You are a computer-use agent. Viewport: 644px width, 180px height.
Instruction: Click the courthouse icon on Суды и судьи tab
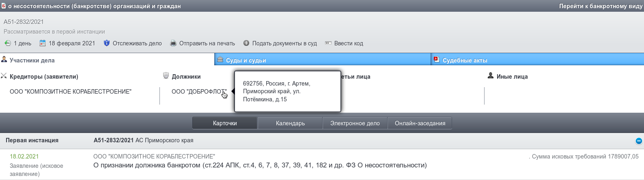tap(220, 60)
